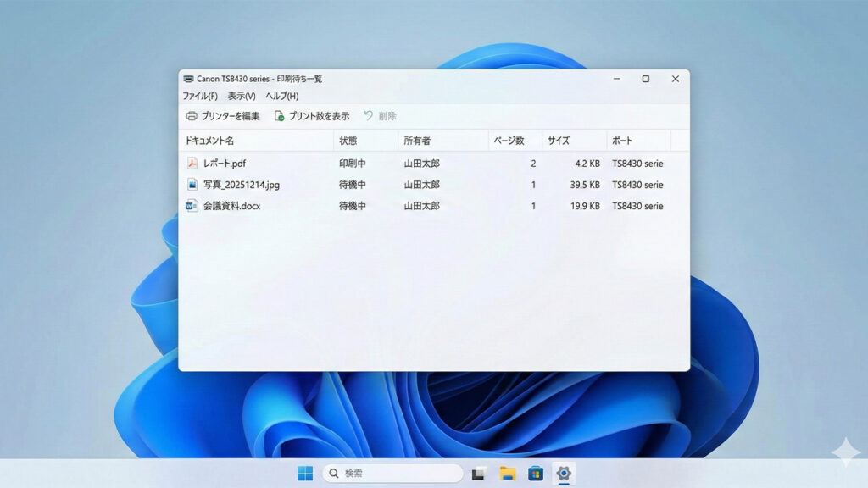The height and width of the screenshot is (488, 868).
Task: Open the ヘルプ(H) menu
Action: pyautogui.click(x=282, y=97)
